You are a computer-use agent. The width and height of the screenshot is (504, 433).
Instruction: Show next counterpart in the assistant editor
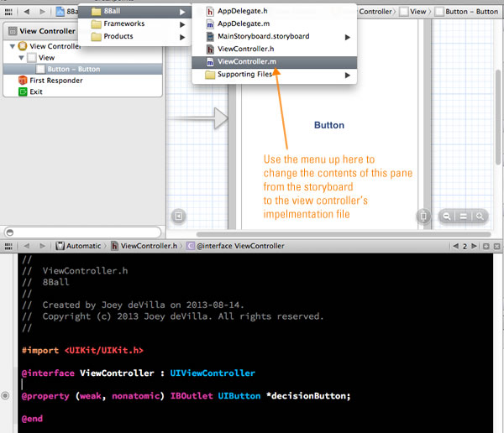tap(474, 247)
